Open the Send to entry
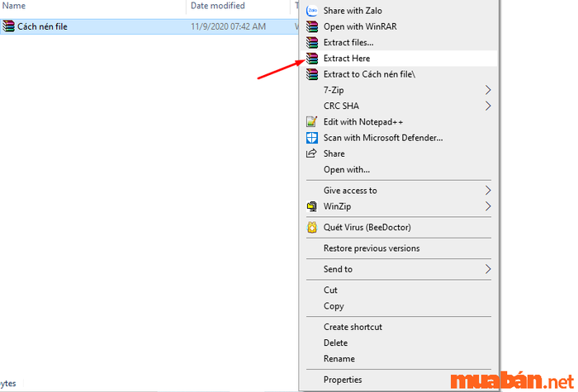This screenshot has height=392, width=578. point(399,269)
